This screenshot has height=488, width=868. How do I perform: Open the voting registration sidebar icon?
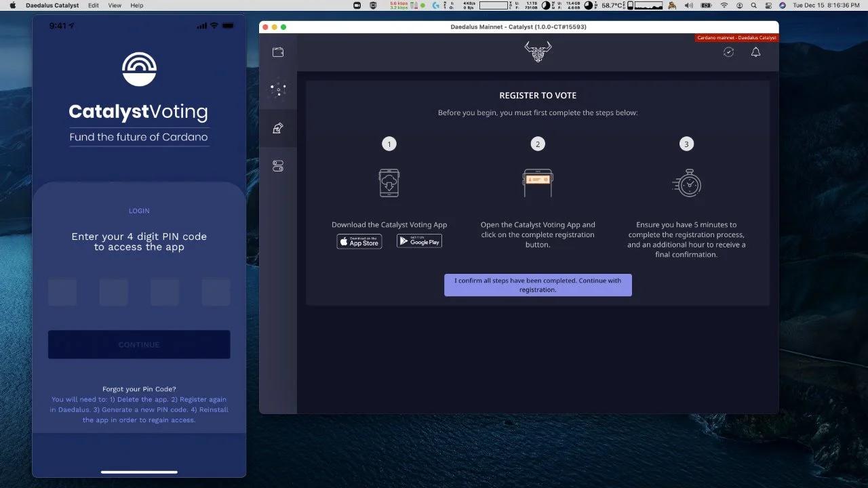[x=277, y=127]
